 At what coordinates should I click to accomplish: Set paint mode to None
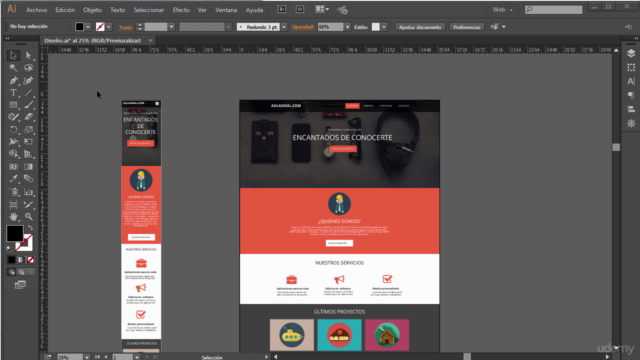click(30, 260)
